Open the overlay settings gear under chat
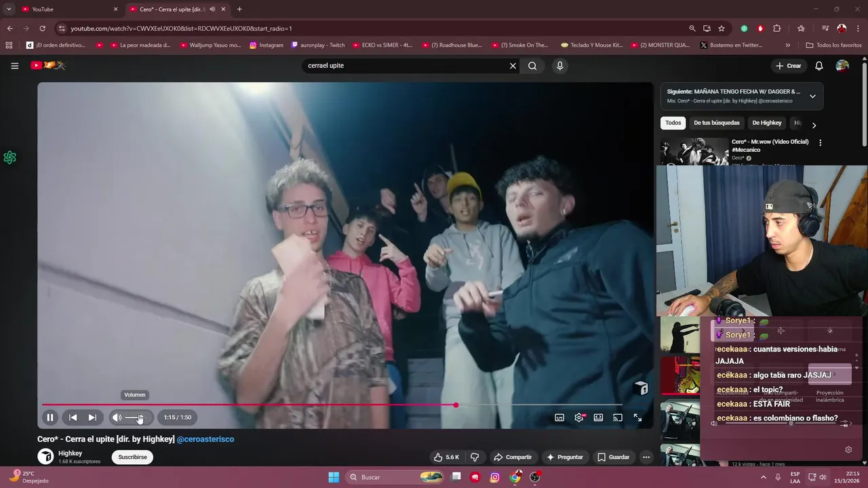The image size is (868, 488). tap(848, 449)
